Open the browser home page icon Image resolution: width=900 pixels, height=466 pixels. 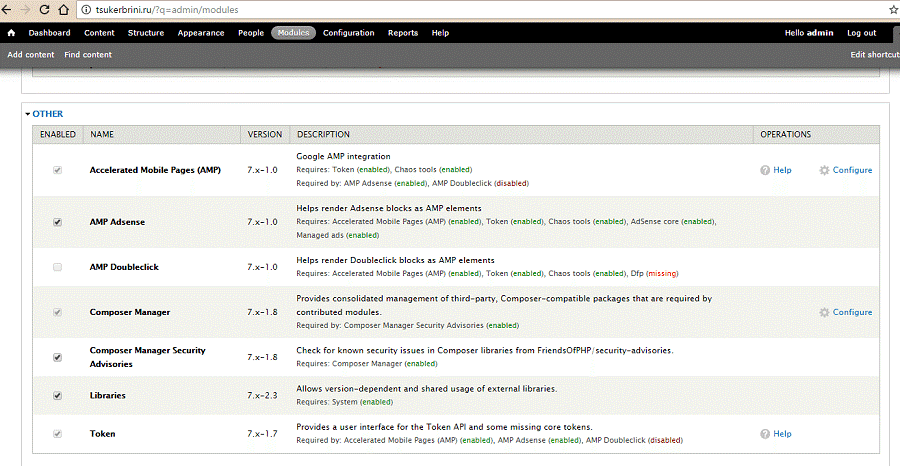pos(64,10)
